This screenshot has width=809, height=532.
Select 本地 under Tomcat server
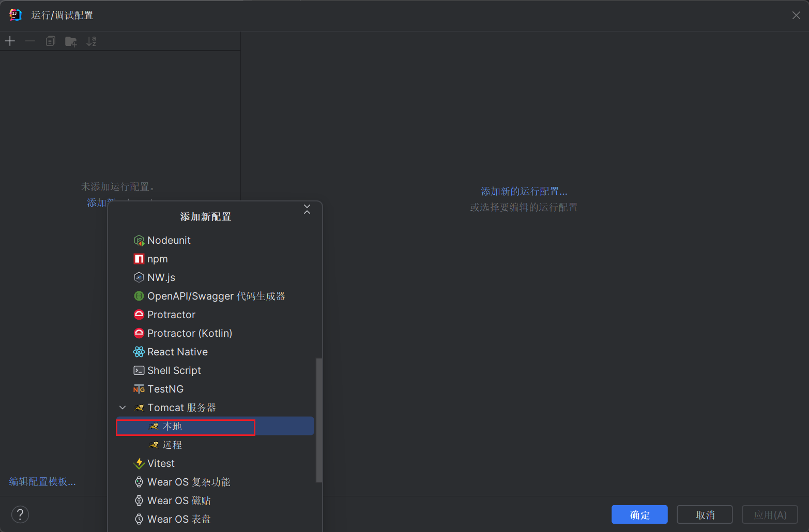pos(172,427)
